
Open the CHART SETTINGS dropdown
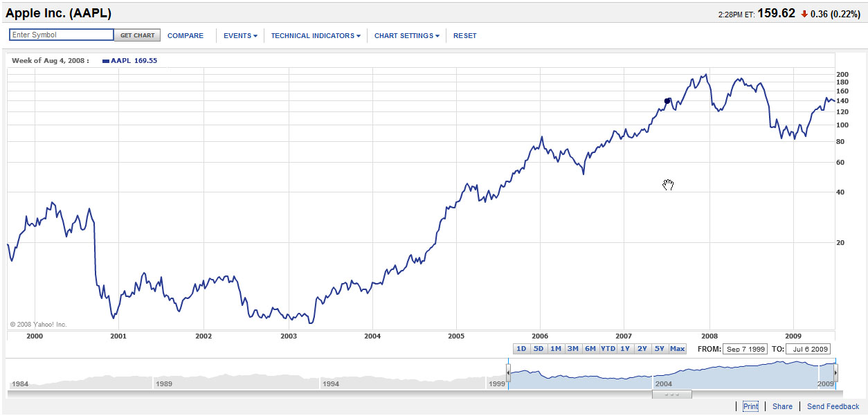[x=404, y=35]
